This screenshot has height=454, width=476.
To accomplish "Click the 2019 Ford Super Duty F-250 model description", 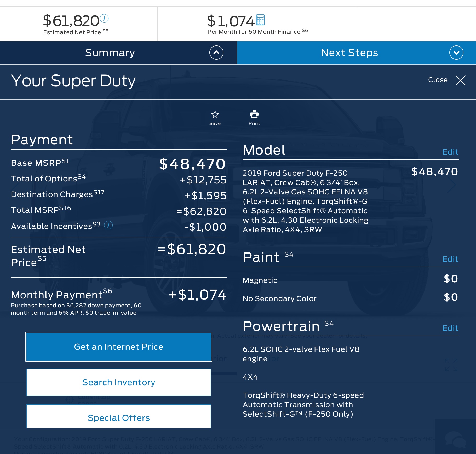I will coord(305,201).
